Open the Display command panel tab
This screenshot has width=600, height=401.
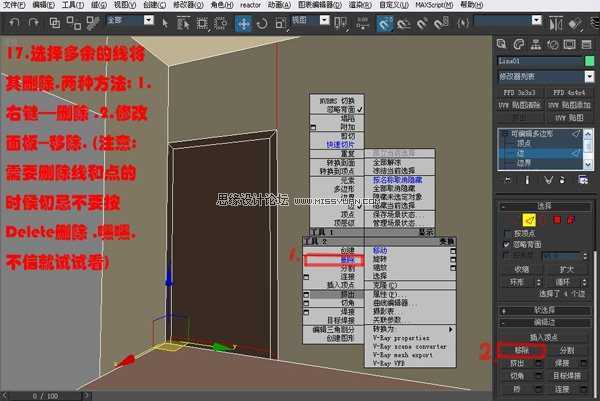(x=569, y=44)
